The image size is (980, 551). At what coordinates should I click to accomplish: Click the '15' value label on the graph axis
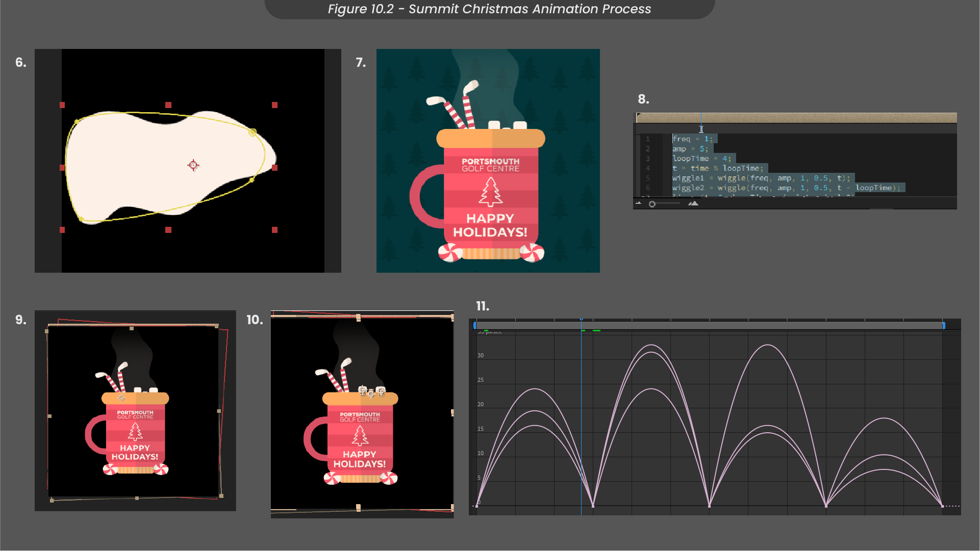click(x=481, y=429)
